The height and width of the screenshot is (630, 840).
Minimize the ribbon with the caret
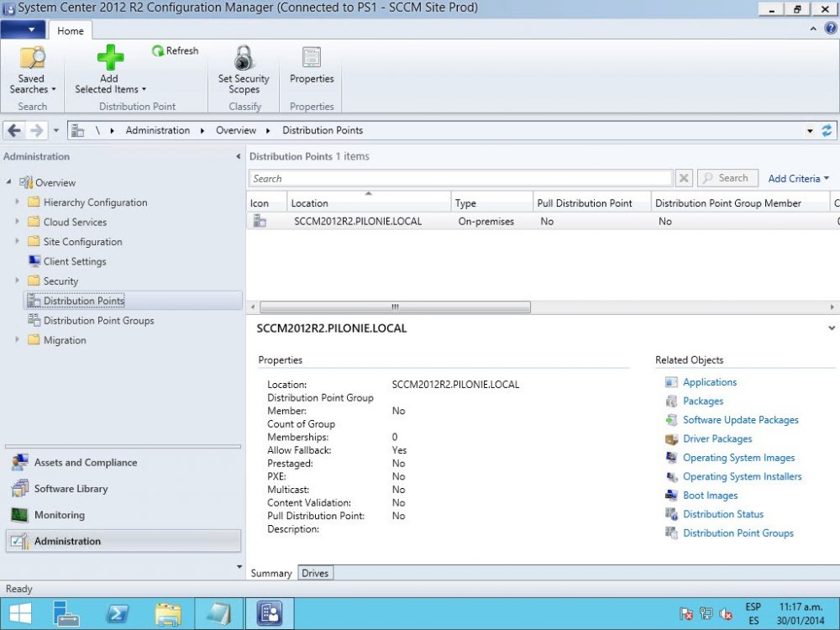[x=813, y=29]
